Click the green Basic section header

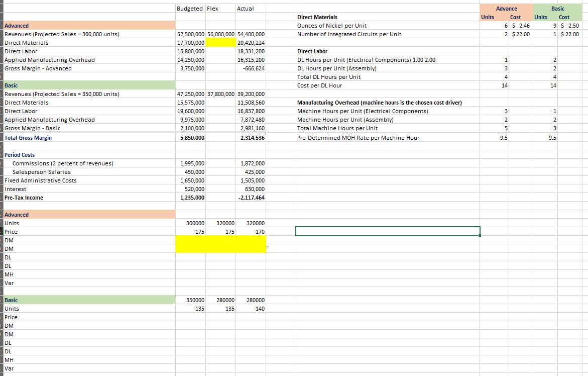click(x=11, y=85)
